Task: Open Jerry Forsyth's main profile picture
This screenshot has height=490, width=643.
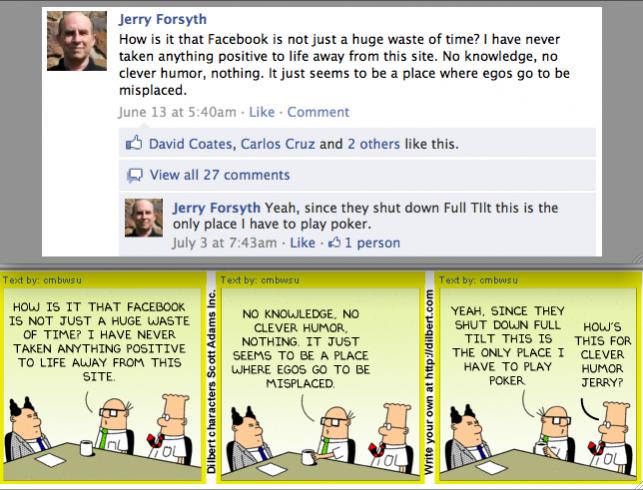Action: tap(77, 41)
